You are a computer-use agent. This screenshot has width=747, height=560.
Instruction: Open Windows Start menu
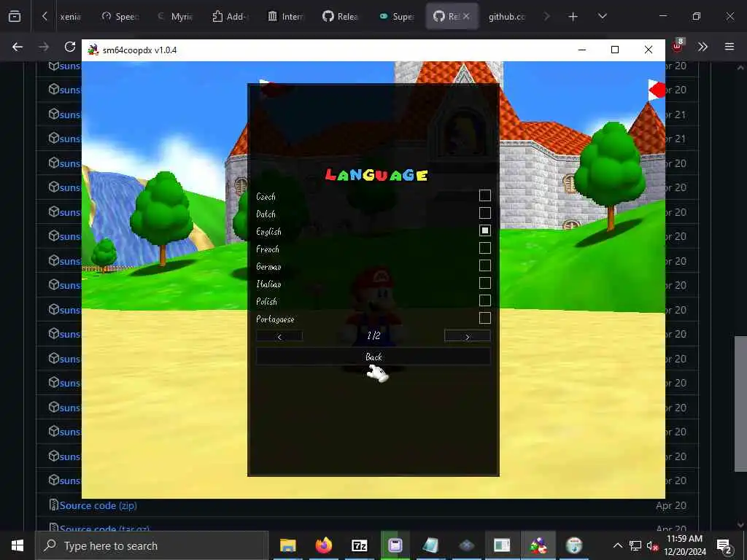[18, 545]
